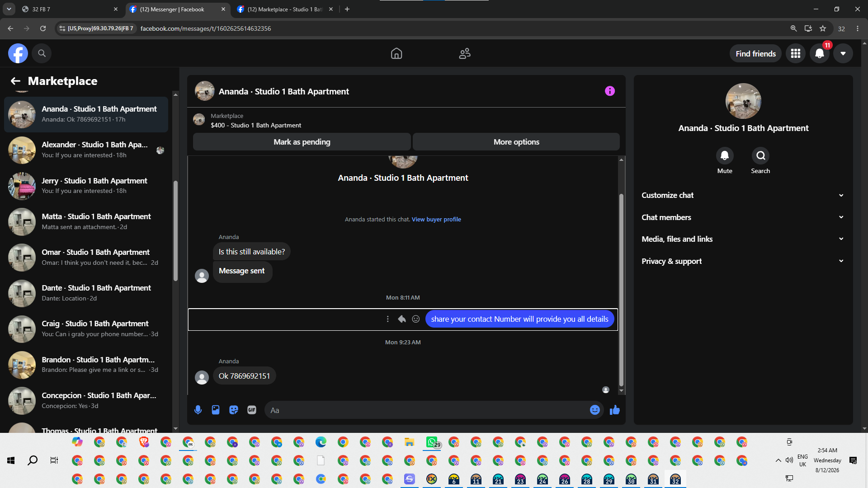Show hidden system tray icons
This screenshot has width=868, height=488.
click(778, 460)
